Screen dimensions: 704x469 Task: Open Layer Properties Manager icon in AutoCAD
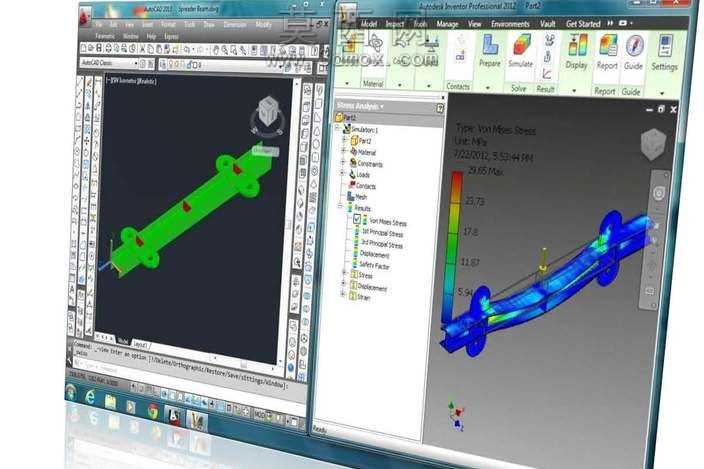[x=163, y=65]
